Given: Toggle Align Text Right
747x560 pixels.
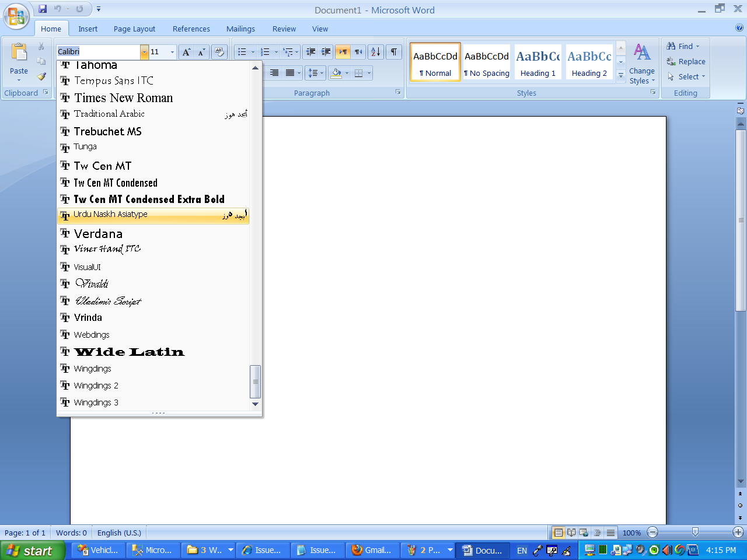Looking at the screenshot, I should tap(274, 73).
